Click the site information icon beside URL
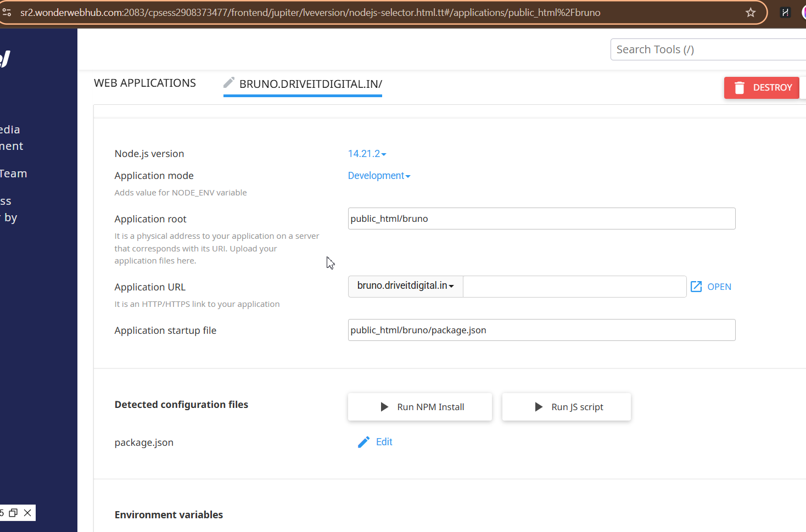The image size is (806, 532). [x=7, y=12]
